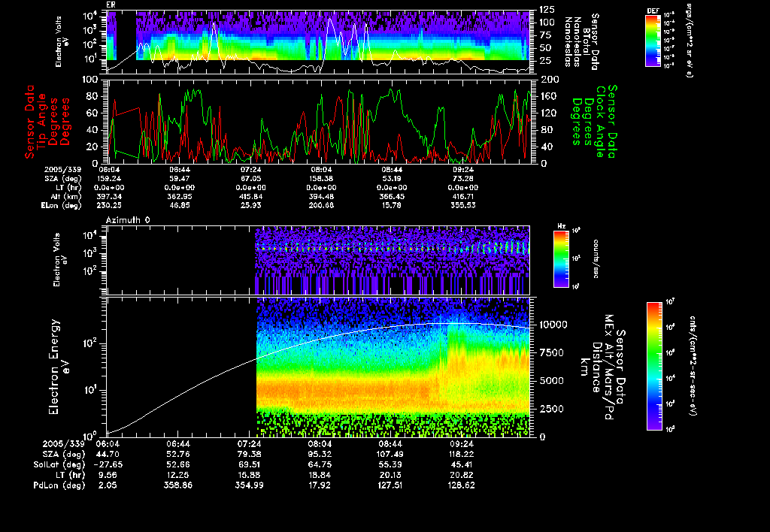Select altitude value 415.84
Screen dimensions: 770x532
[x=250, y=196]
